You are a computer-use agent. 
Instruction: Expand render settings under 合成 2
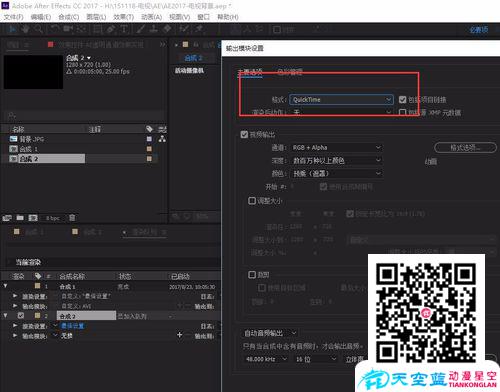click(x=15, y=325)
